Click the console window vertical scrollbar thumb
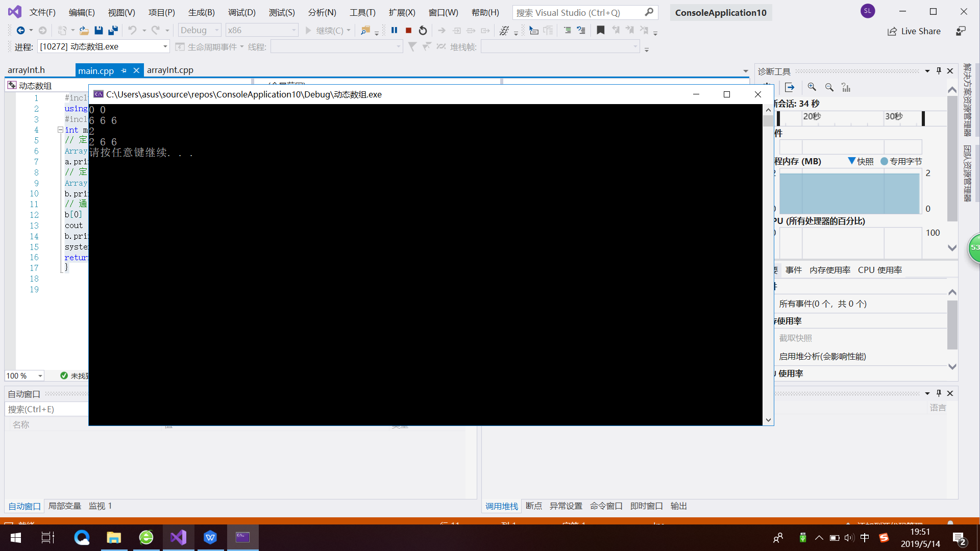980x551 pixels. 768,121
